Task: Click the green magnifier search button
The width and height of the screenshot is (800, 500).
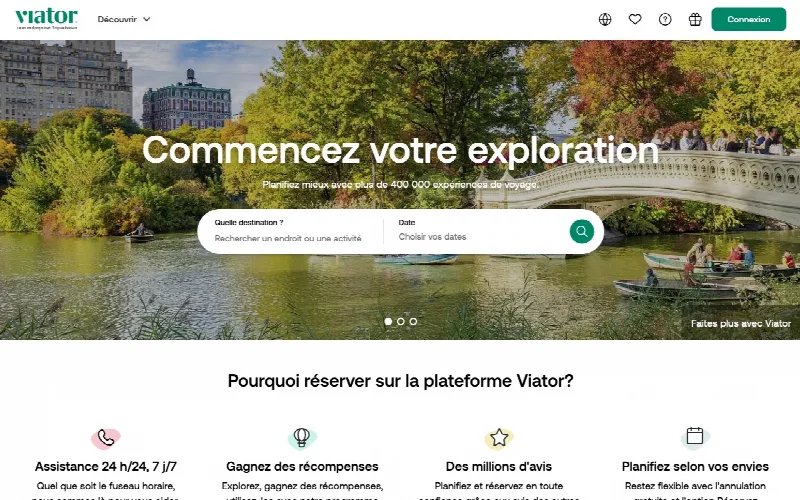Action: click(x=582, y=232)
